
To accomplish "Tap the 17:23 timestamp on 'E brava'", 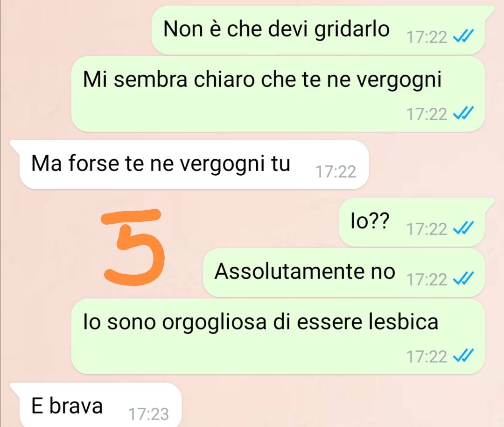I will (148, 414).
